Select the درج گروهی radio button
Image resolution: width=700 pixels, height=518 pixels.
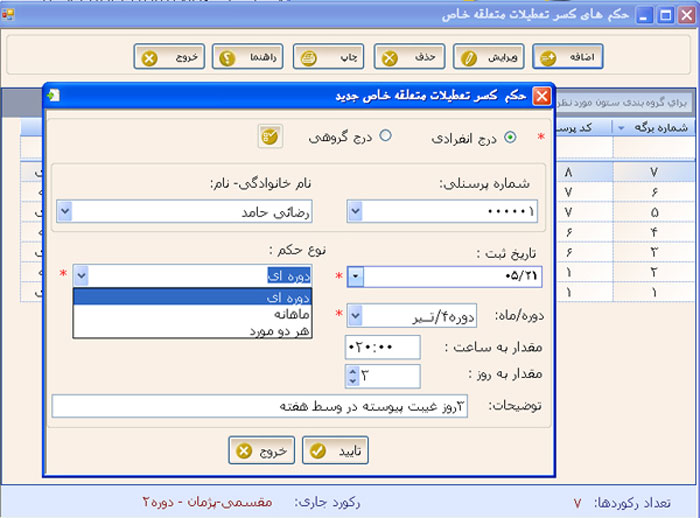pyautogui.click(x=385, y=137)
